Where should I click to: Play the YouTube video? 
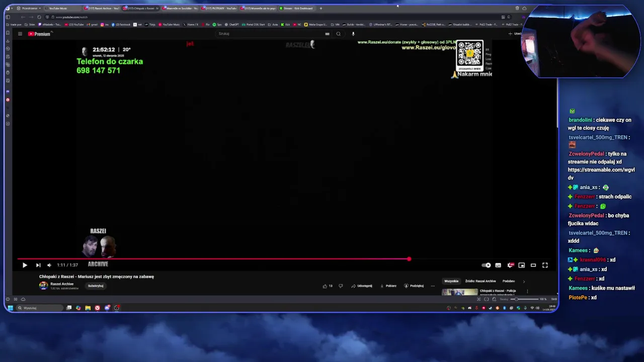24,265
